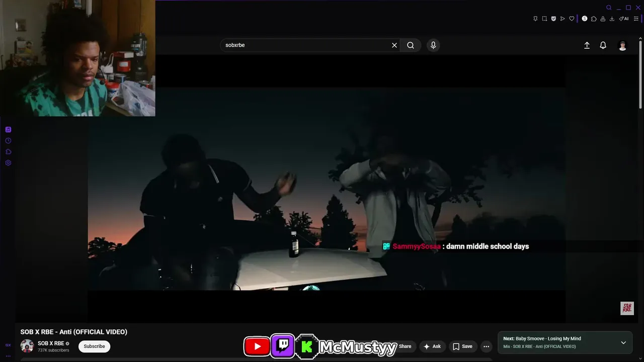Open the downloads icon in toolbar
Screen dimensions: 644x362
coord(612,19)
